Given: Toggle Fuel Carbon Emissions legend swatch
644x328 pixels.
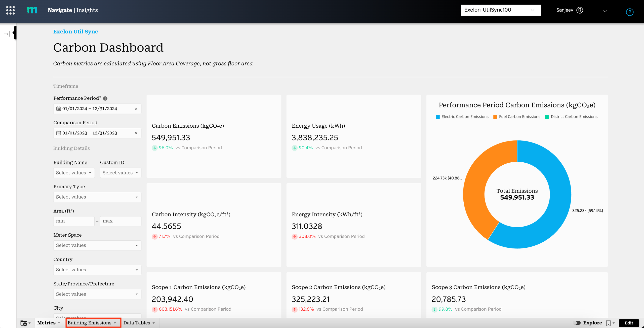Looking at the screenshot, I should click(495, 117).
